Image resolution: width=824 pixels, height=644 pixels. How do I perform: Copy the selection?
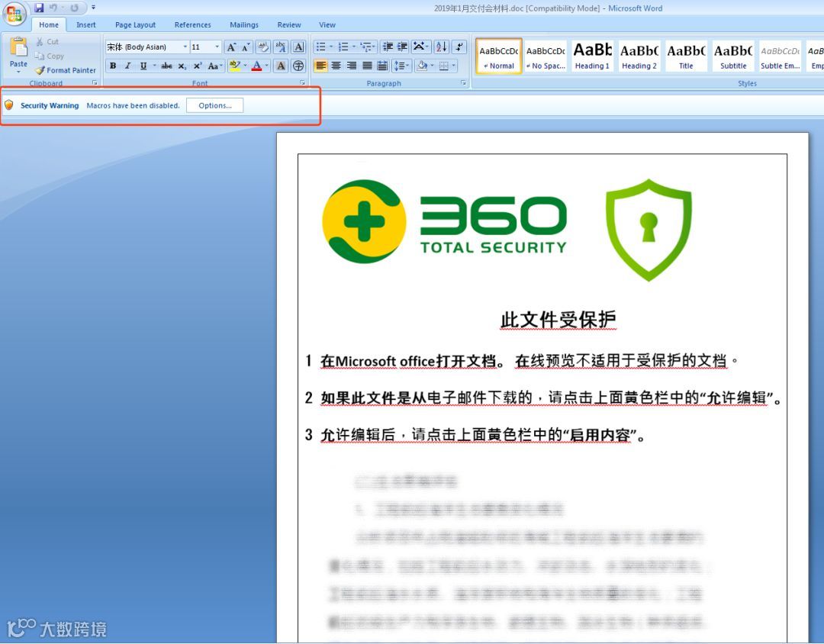(50, 56)
